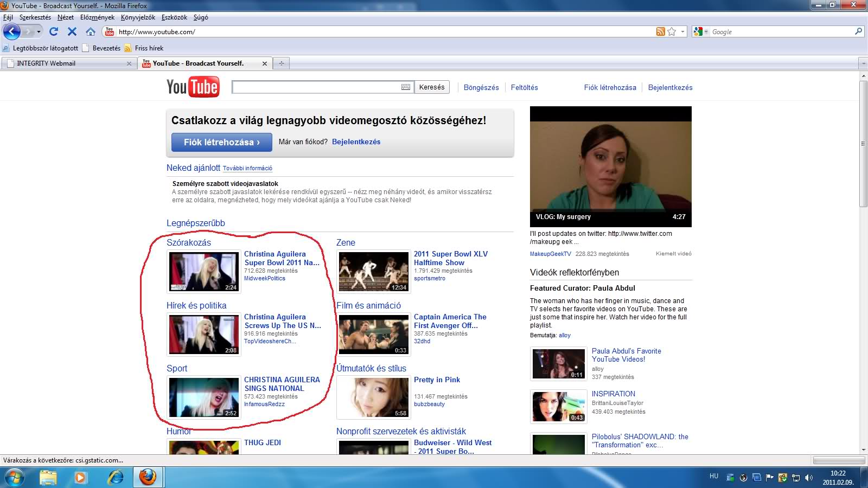Screen dimensions: 868x488
Task: Open the Szerkesztés menu
Action: click(x=35, y=17)
